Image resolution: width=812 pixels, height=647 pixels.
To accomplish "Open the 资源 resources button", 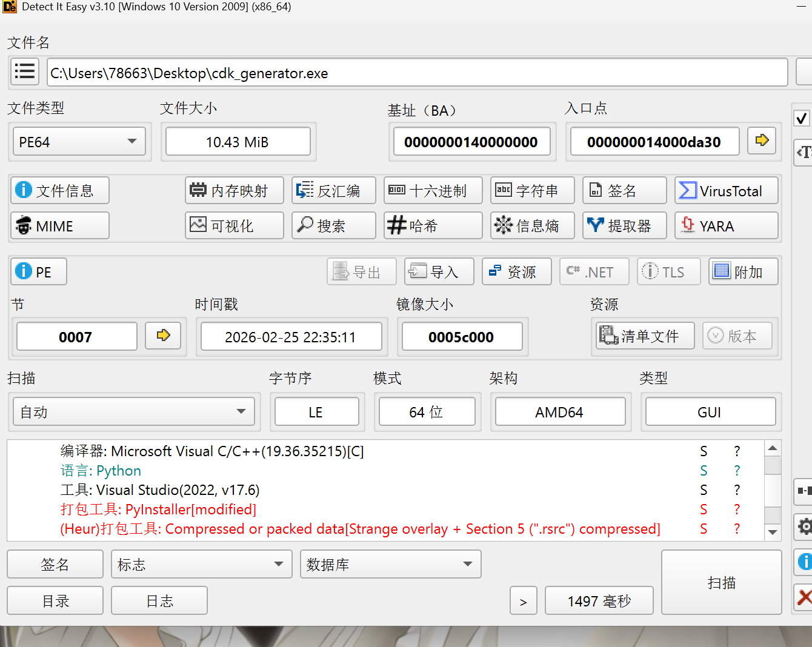I will click(517, 271).
